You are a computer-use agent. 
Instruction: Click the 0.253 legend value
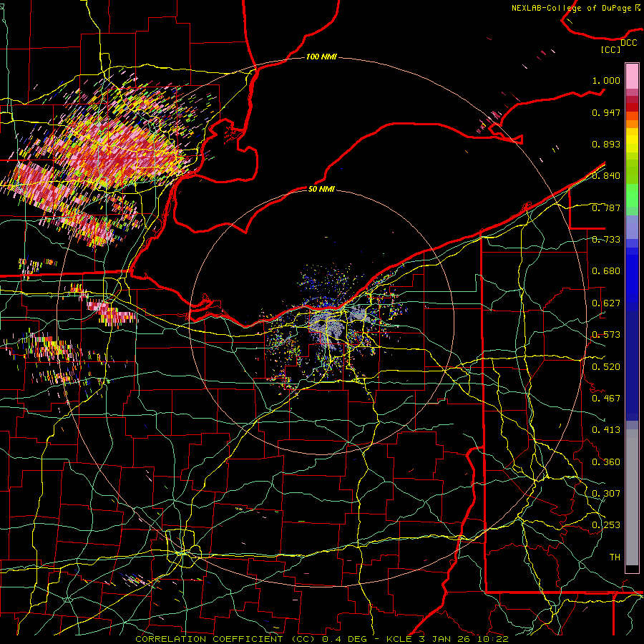(606, 525)
